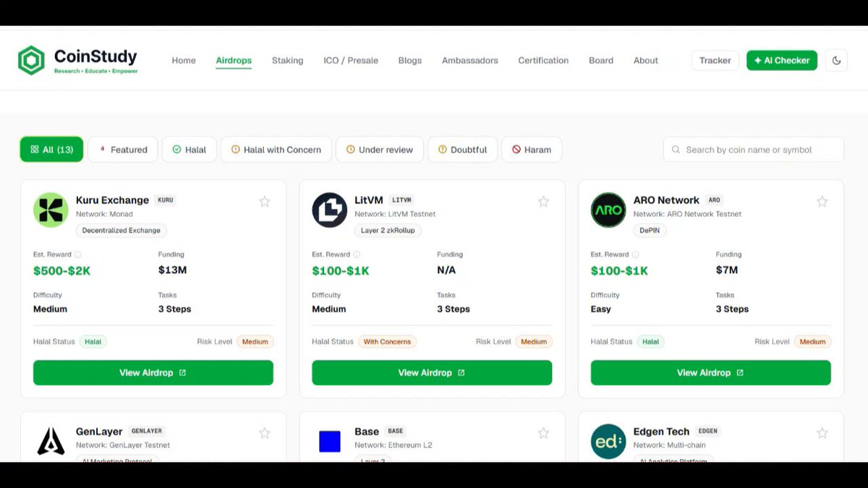
Task: Click the $7M funding value
Action: (727, 270)
